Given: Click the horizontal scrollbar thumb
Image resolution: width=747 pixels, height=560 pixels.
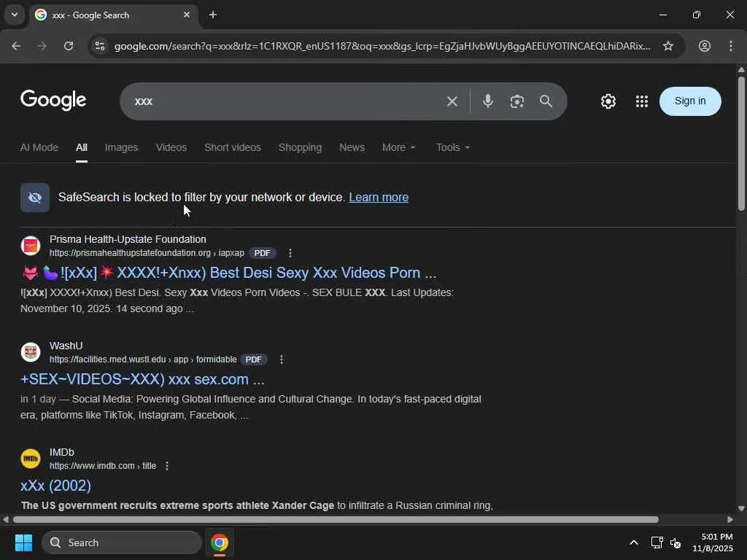Looking at the screenshot, I should tap(336, 519).
